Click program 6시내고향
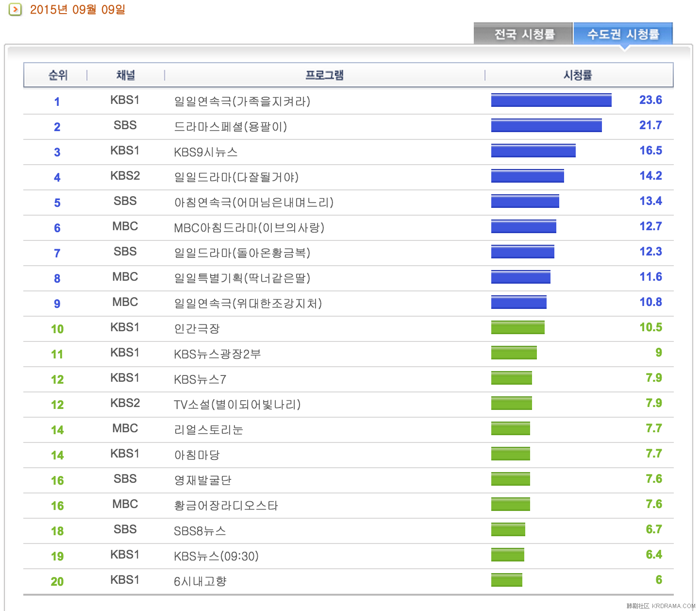 tap(200, 581)
